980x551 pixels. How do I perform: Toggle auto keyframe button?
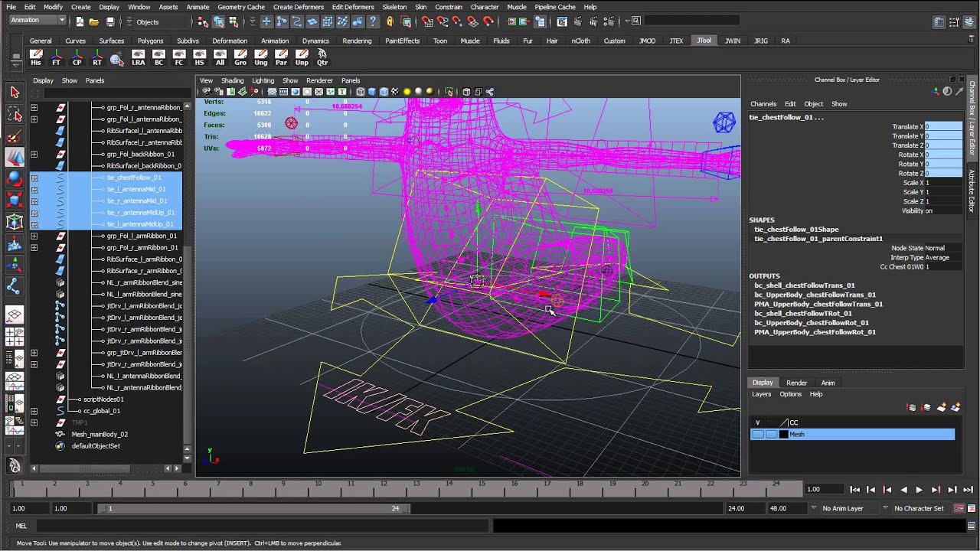[959, 508]
